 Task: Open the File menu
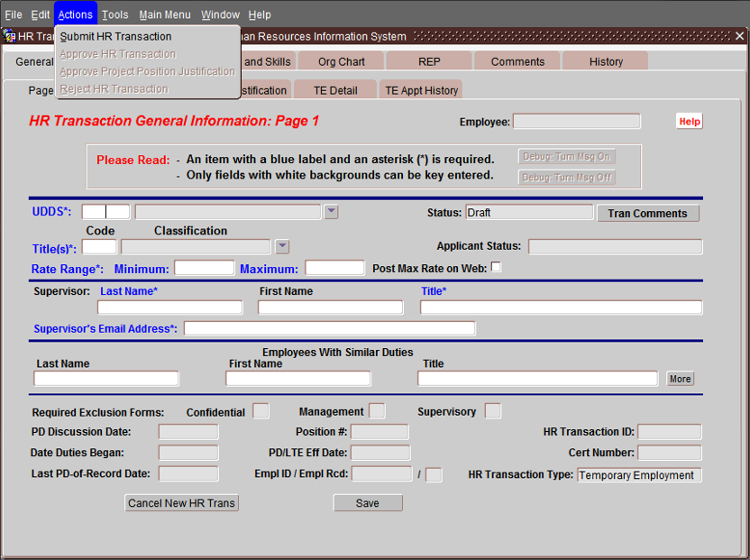point(14,14)
